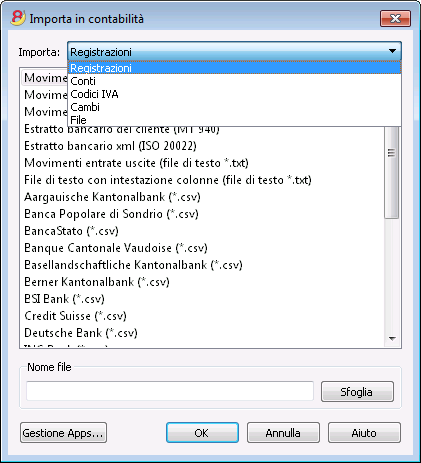Confirm import with OK button

coord(202,433)
